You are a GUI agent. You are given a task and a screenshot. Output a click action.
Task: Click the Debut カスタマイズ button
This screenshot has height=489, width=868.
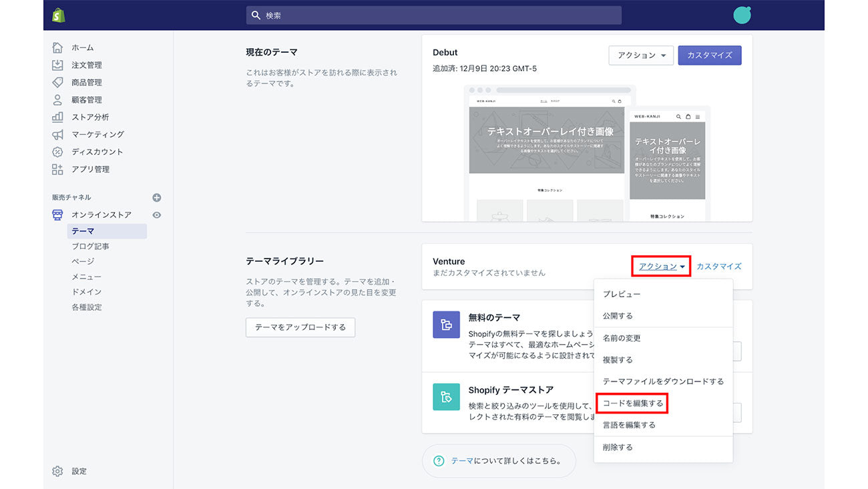coord(710,55)
